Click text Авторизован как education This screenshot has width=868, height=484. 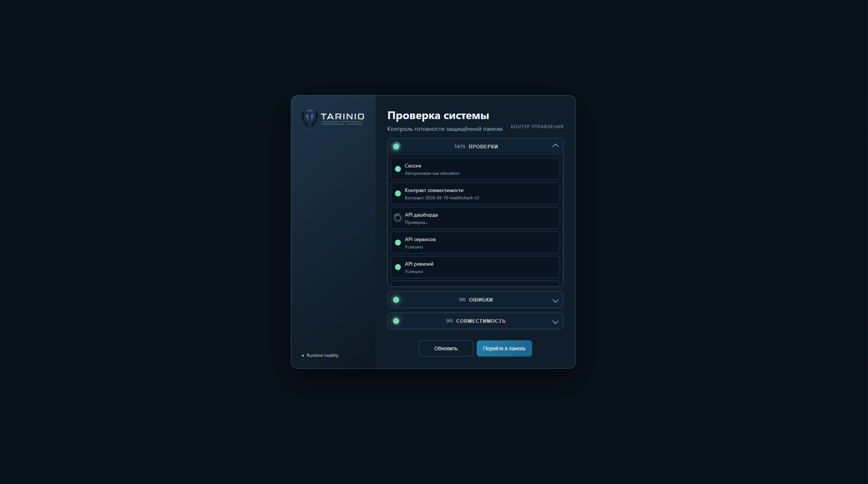point(432,173)
